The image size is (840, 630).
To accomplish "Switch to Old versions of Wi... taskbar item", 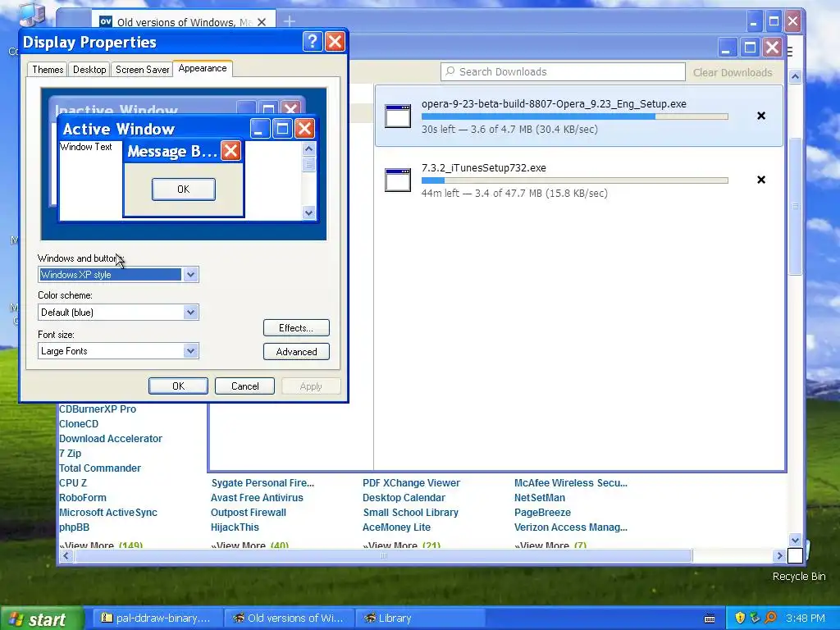I will point(290,619).
